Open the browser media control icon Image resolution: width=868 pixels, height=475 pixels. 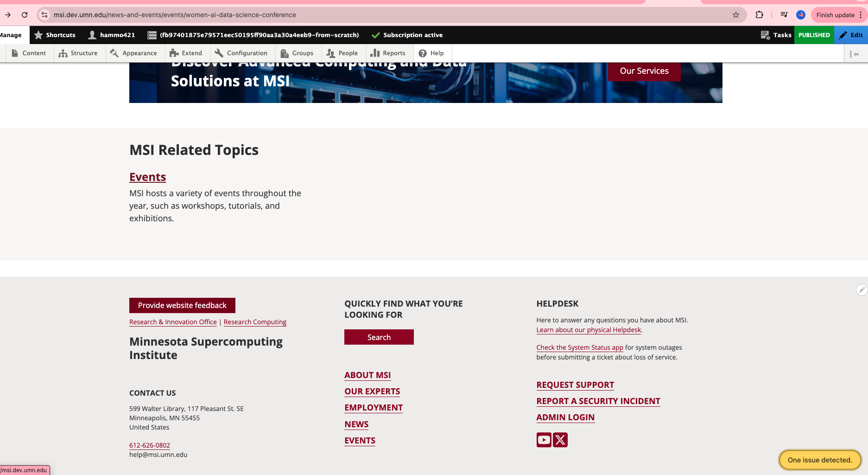click(784, 15)
